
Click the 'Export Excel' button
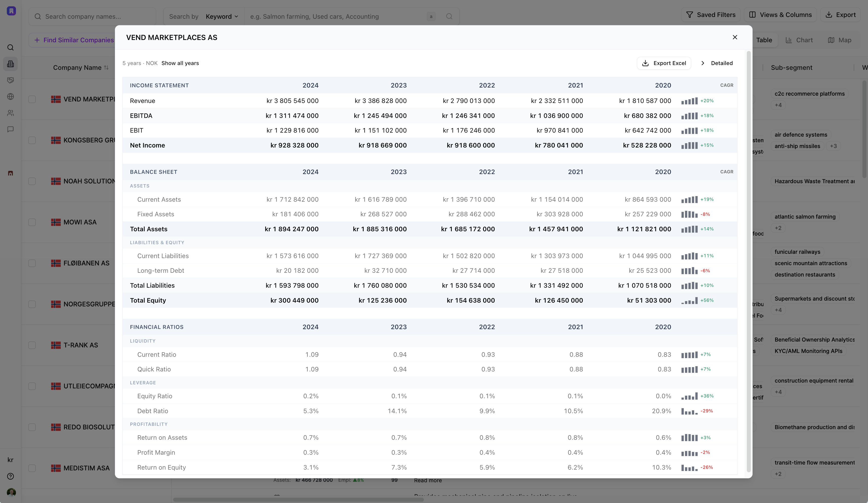point(664,63)
